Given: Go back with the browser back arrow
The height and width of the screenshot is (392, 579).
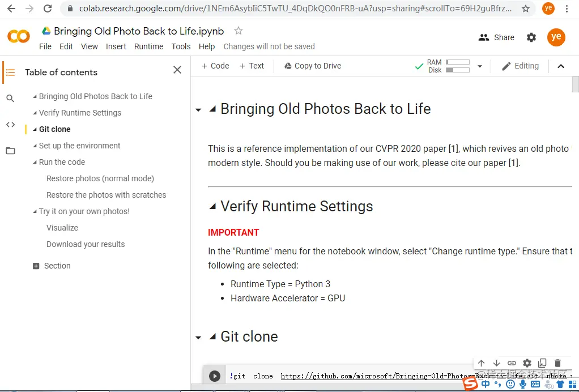Looking at the screenshot, I should pyautogui.click(x=11, y=8).
